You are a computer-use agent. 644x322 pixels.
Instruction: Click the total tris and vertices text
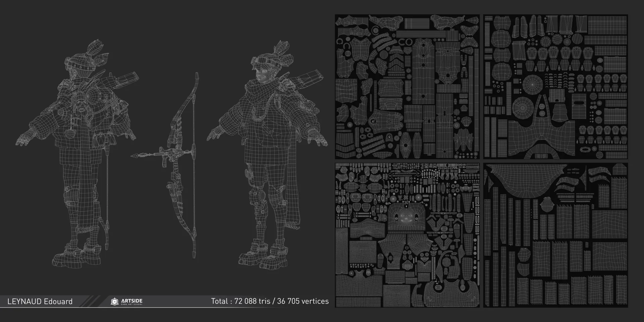(x=270, y=301)
